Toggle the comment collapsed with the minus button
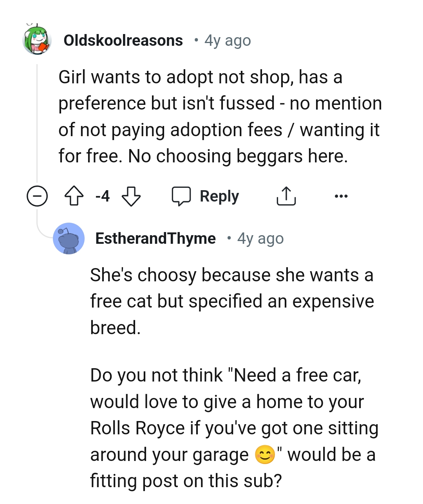The height and width of the screenshot is (504, 423). click(37, 196)
